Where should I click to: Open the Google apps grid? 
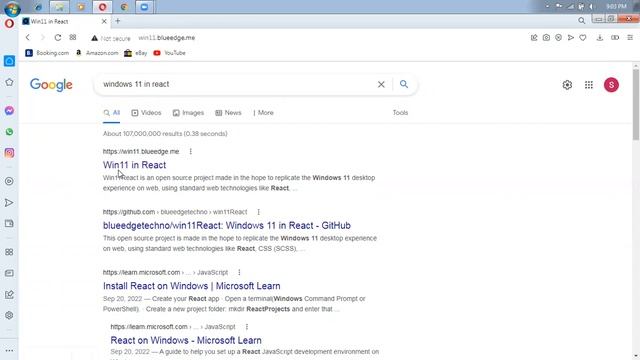[589, 85]
